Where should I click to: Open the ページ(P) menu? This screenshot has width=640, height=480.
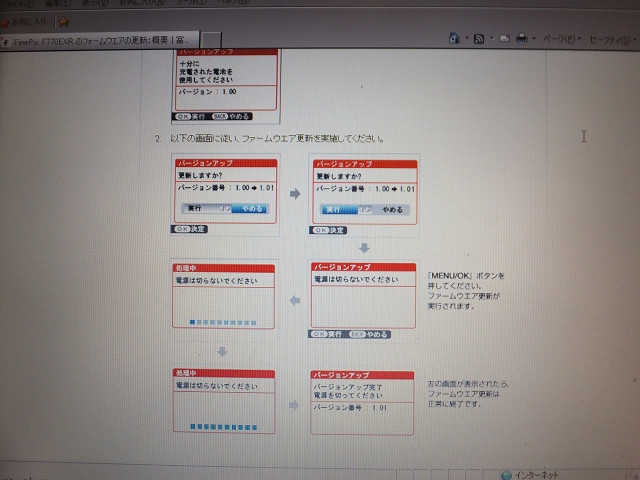(x=562, y=39)
